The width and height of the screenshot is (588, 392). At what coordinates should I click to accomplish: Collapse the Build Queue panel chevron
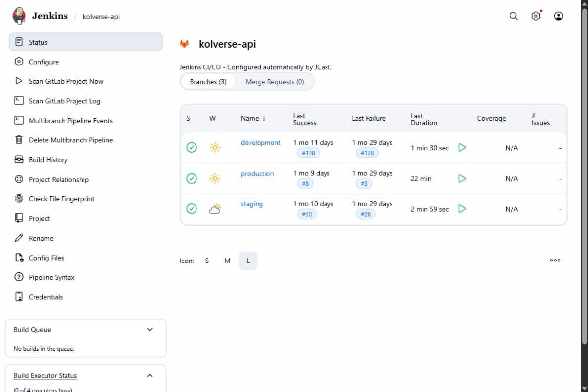pyautogui.click(x=150, y=330)
